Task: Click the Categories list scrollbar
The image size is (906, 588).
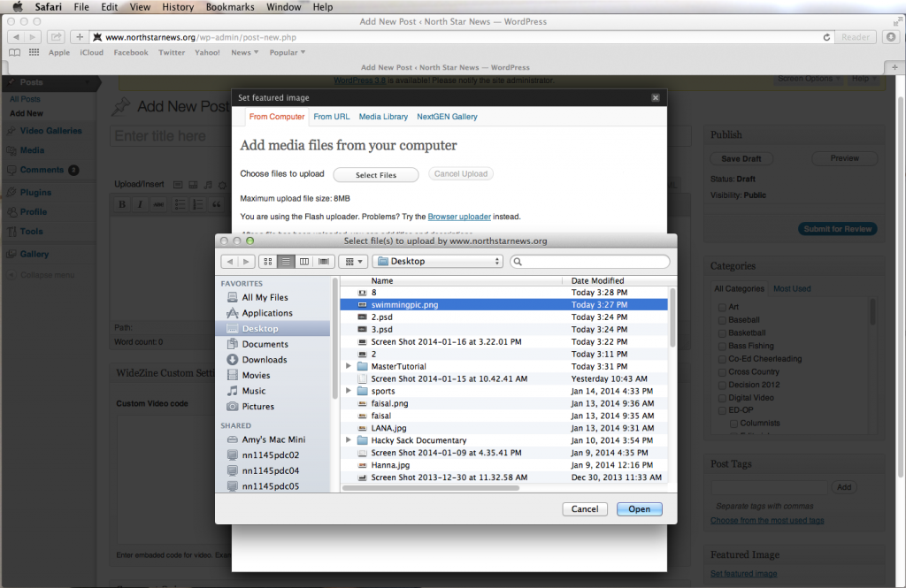Action: [872, 312]
